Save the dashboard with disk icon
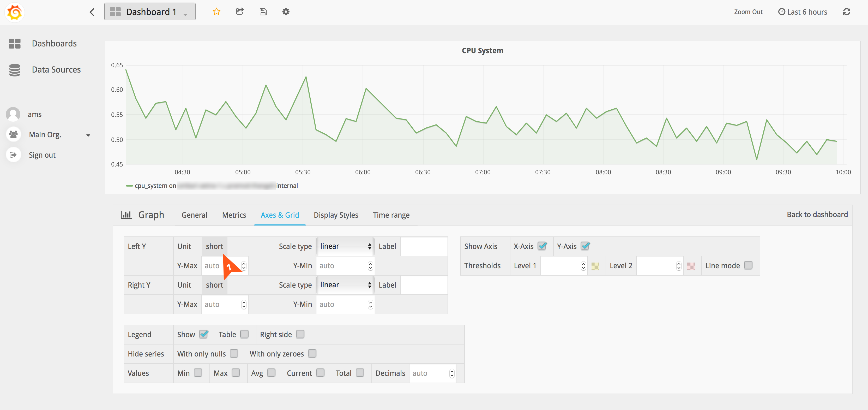 pos(263,12)
